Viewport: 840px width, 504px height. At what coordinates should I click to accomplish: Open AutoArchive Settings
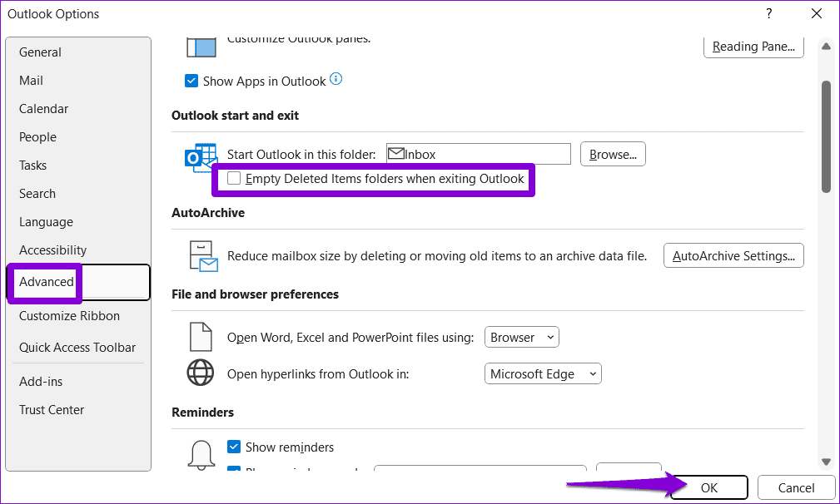(x=733, y=256)
